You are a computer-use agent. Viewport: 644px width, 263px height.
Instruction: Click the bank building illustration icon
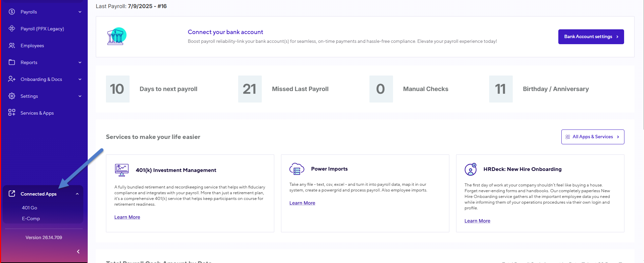(117, 36)
